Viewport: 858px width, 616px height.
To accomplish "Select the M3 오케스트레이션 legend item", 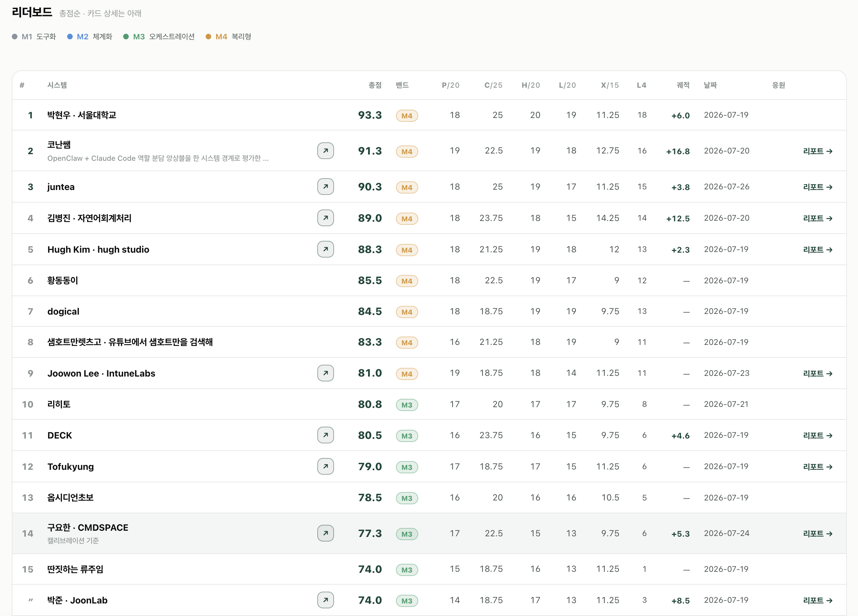I will [x=159, y=37].
